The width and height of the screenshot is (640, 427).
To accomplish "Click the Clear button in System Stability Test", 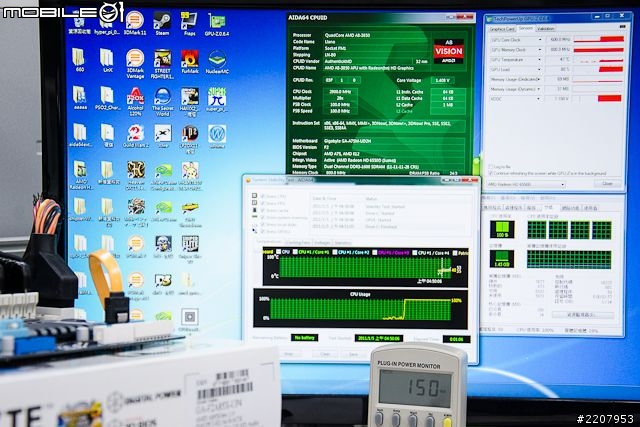I will [x=325, y=354].
